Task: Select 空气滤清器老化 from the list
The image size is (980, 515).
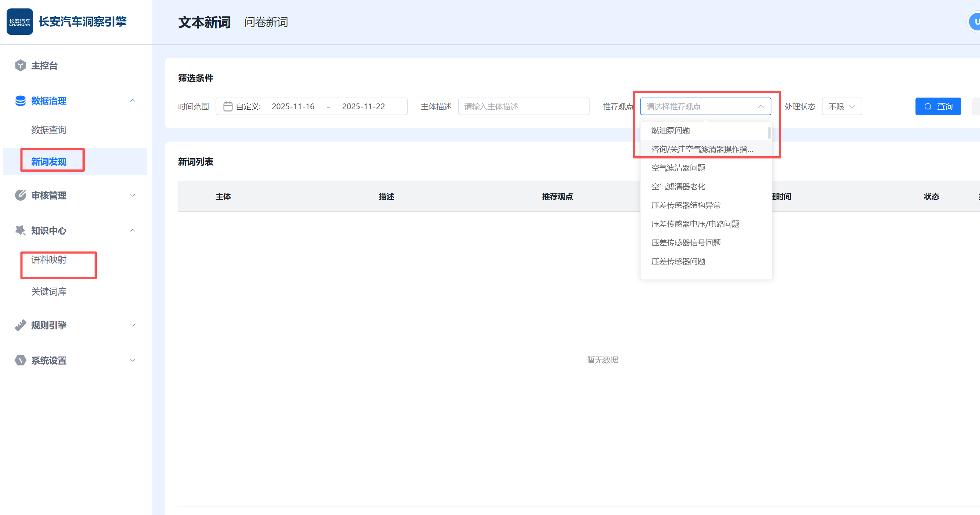Action: (678, 186)
